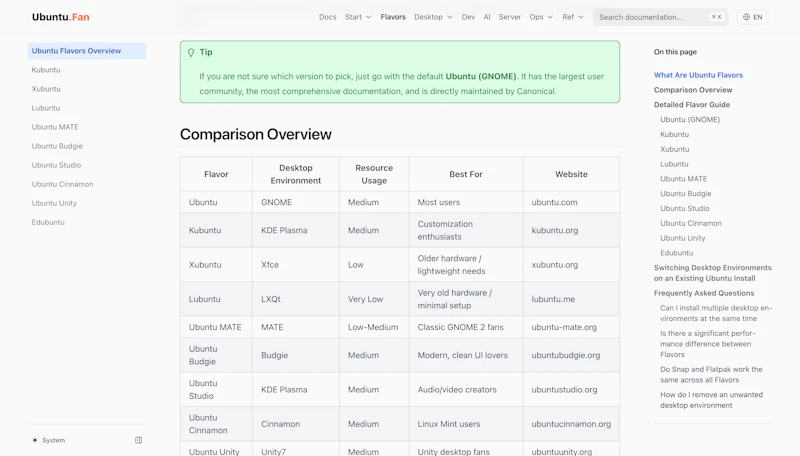Open the Flavors navigation item
Viewport: 800px width, 456px height.
click(x=393, y=17)
